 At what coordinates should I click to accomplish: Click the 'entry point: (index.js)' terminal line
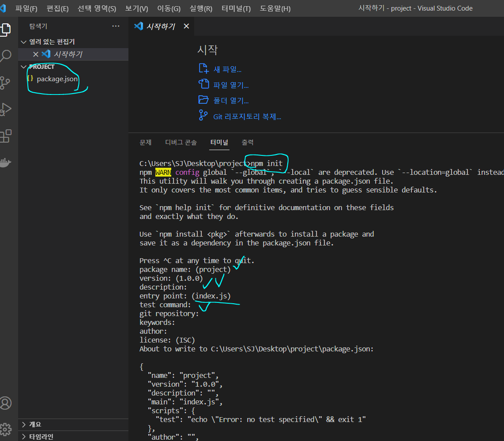[185, 296]
